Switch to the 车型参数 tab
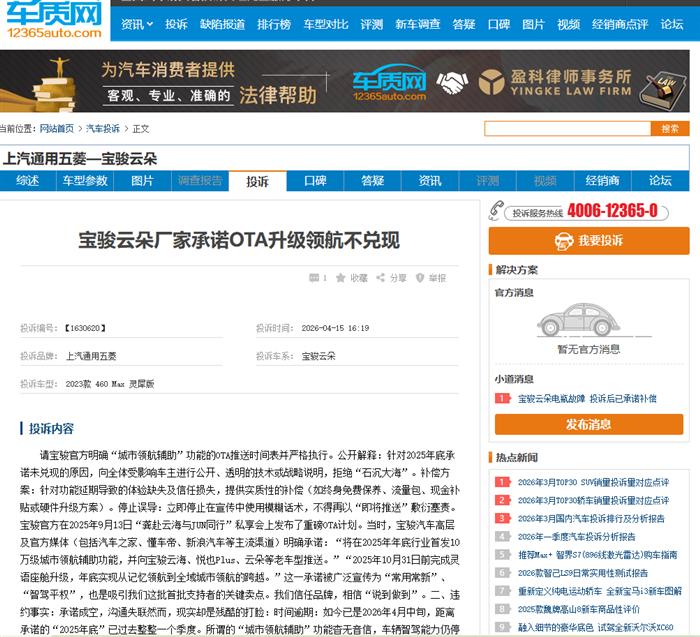700x637 pixels. click(x=85, y=181)
